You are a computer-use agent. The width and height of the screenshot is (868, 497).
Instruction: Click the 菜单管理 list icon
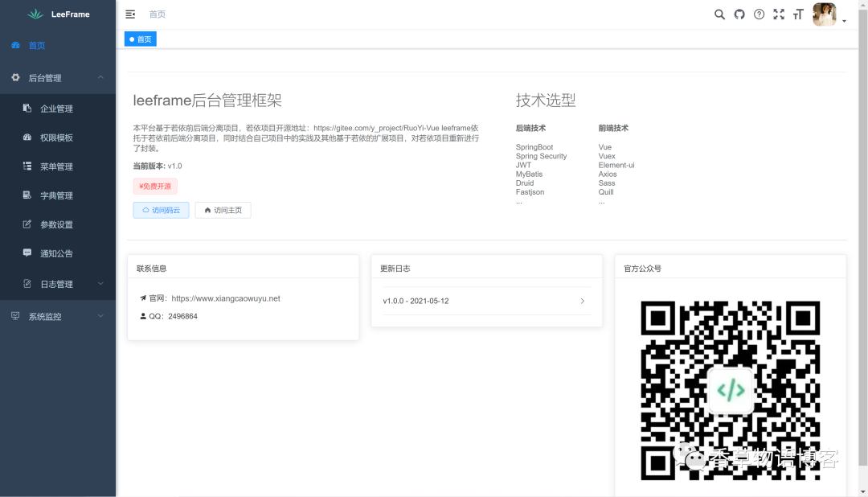(x=27, y=166)
